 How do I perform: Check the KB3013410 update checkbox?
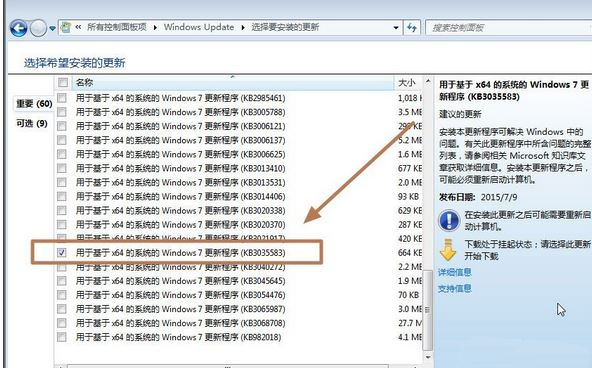62,168
